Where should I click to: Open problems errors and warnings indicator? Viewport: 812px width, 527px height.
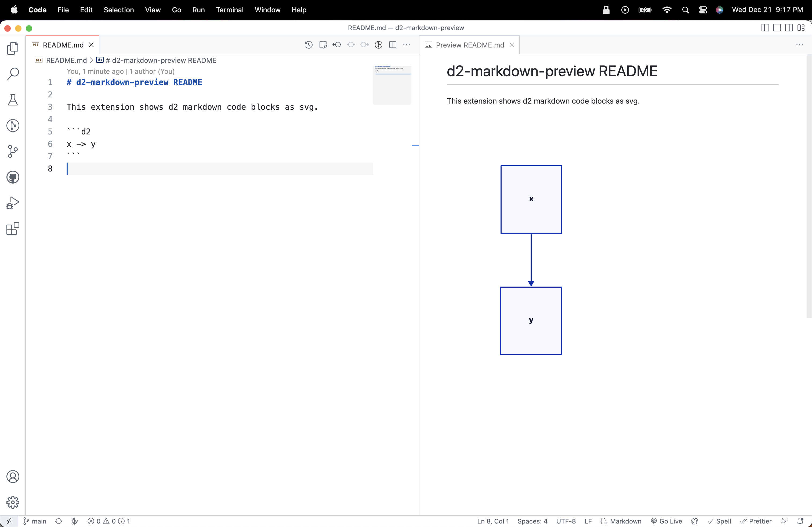click(x=109, y=521)
